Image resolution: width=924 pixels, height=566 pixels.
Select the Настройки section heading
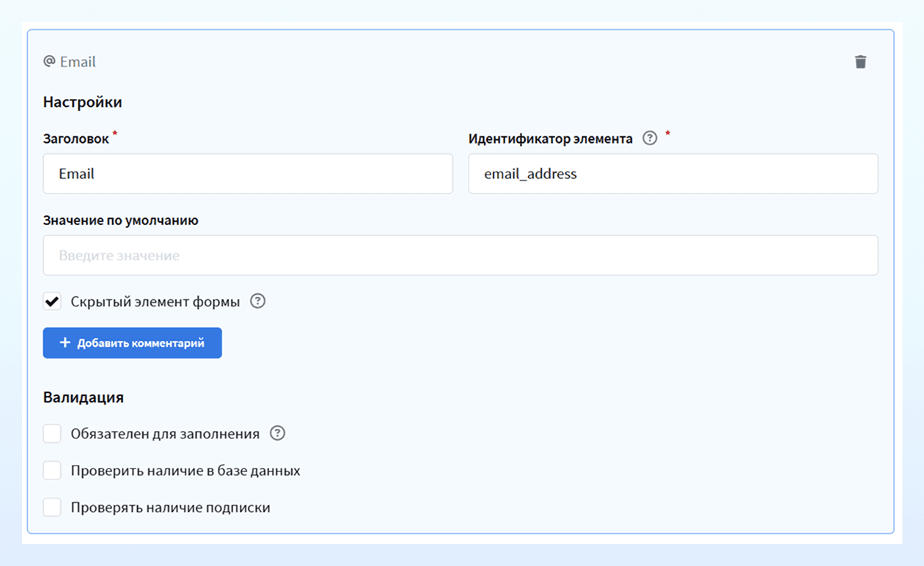click(82, 102)
